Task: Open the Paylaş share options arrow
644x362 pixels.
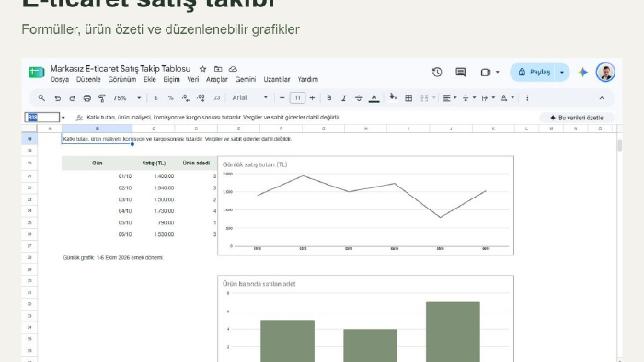Action: pos(562,73)
